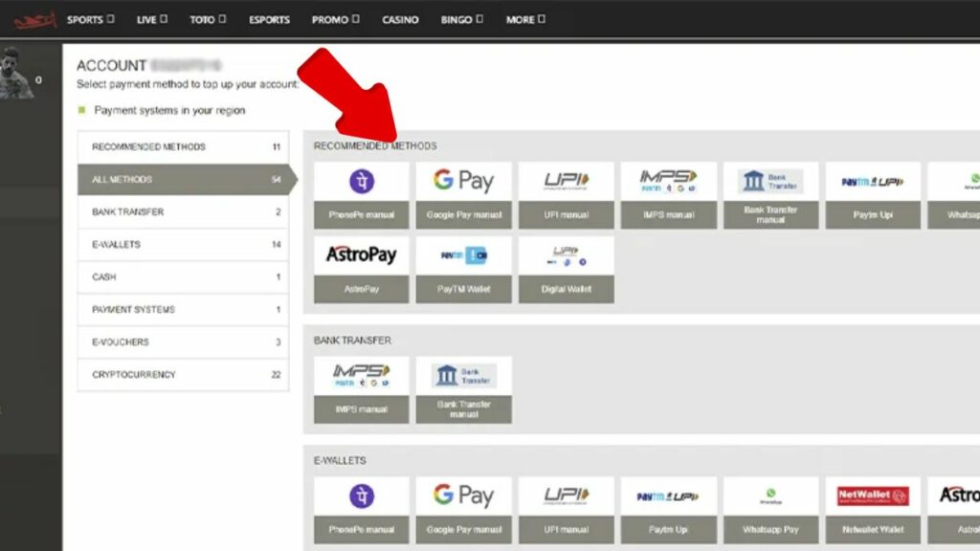Click Google Pay manual label under Recommended Methods
The image size is (980, 551).
pyautogui.click(x=464, y=215)
